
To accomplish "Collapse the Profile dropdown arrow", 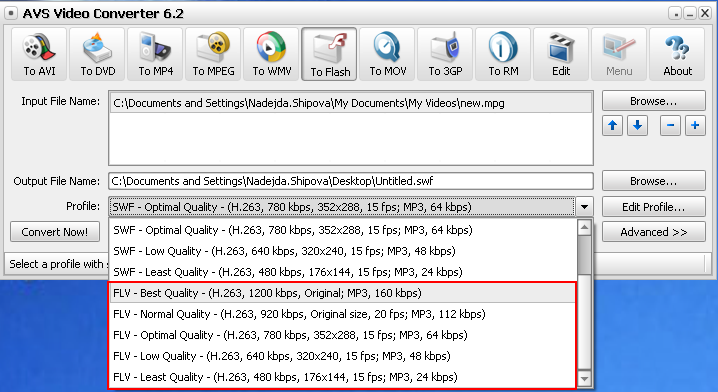I will tap(584, 207).
